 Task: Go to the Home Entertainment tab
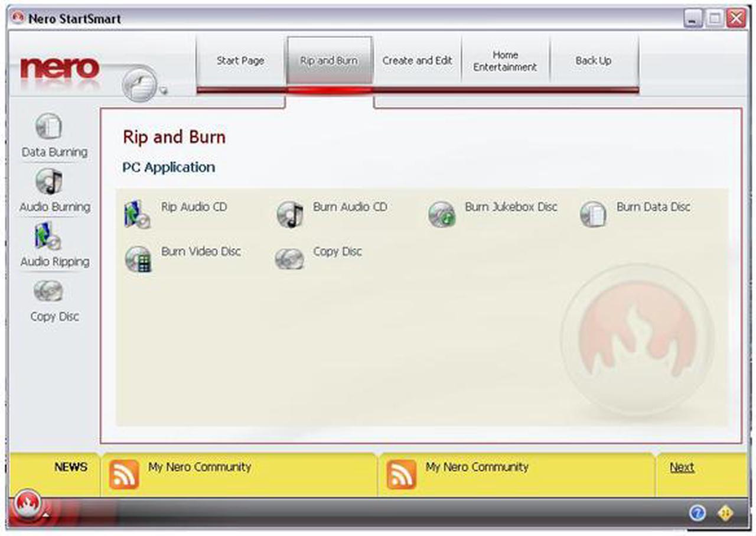[x=506, y=61]
